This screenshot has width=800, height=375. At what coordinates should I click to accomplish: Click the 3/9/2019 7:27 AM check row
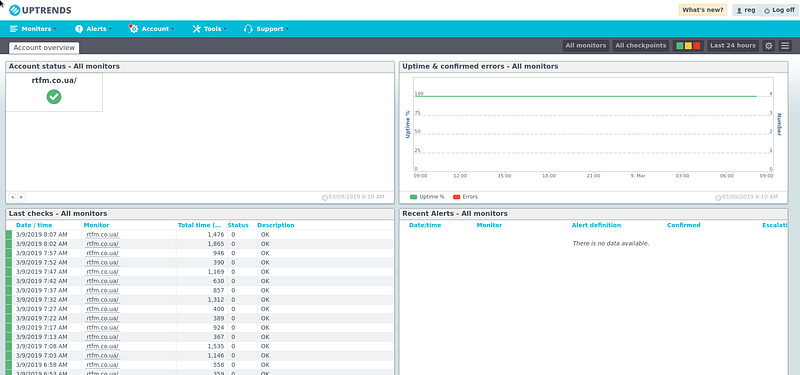199,309
